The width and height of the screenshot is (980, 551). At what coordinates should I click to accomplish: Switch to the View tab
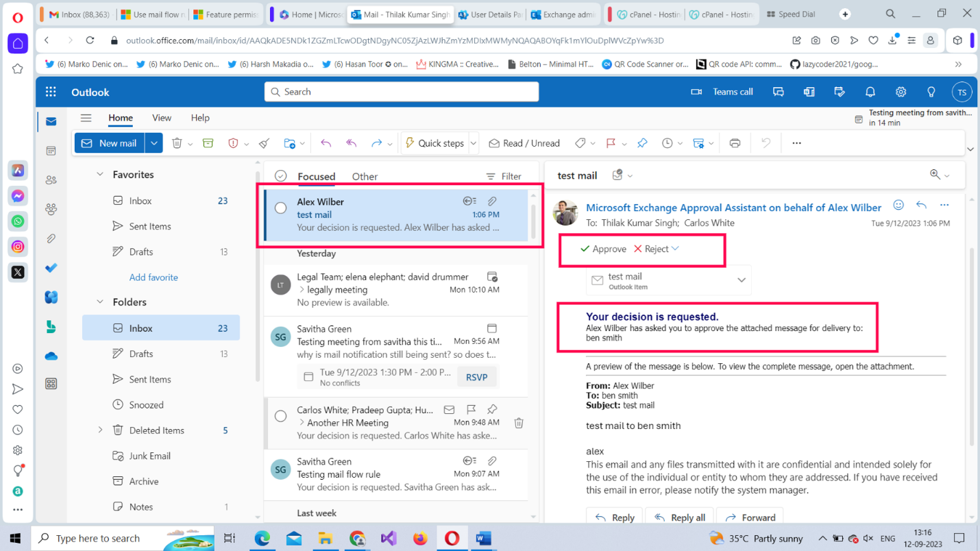162,118
